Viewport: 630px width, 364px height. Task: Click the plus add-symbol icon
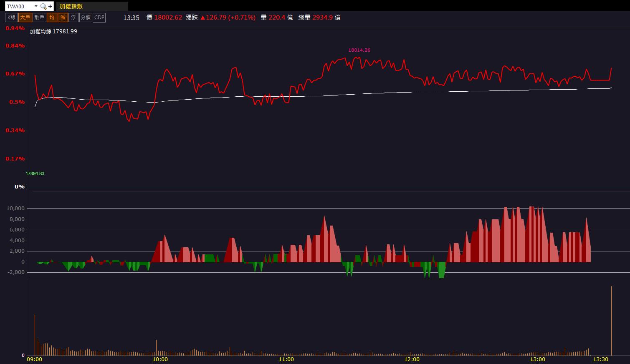click(51, 6)
